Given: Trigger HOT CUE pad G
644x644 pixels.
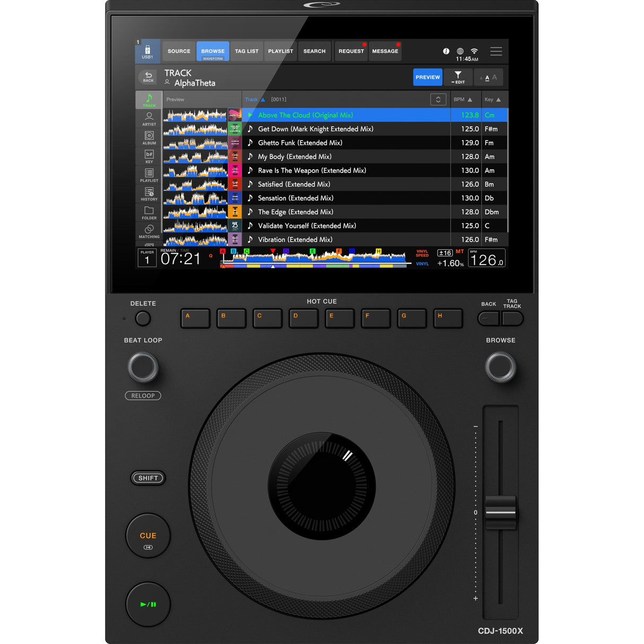Looking at the screenshot, I should point(412,318).
